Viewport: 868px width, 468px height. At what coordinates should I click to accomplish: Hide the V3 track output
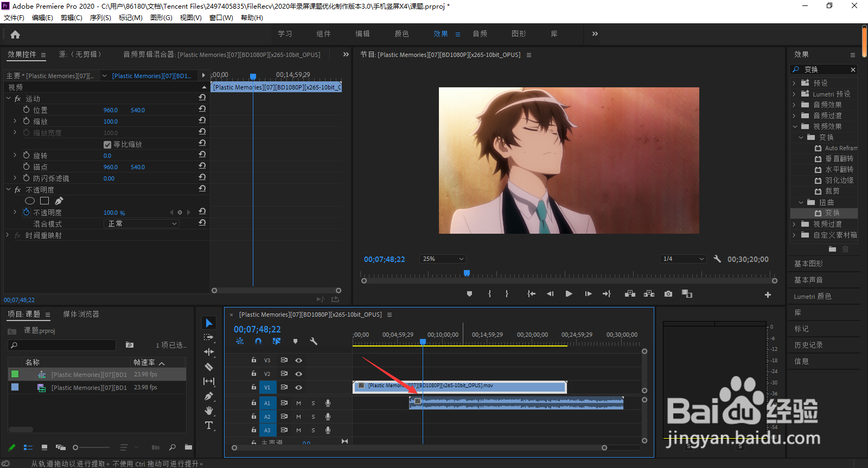298,360
